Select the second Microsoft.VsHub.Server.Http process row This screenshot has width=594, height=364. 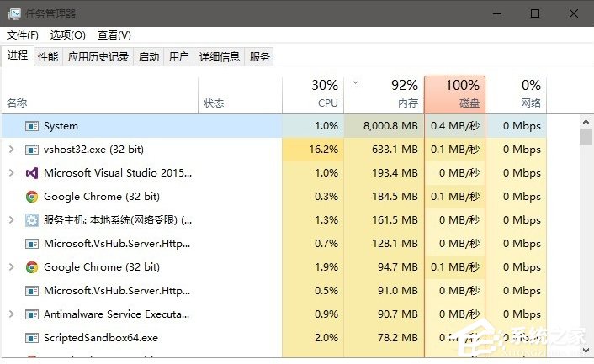[x=118, y=291]
